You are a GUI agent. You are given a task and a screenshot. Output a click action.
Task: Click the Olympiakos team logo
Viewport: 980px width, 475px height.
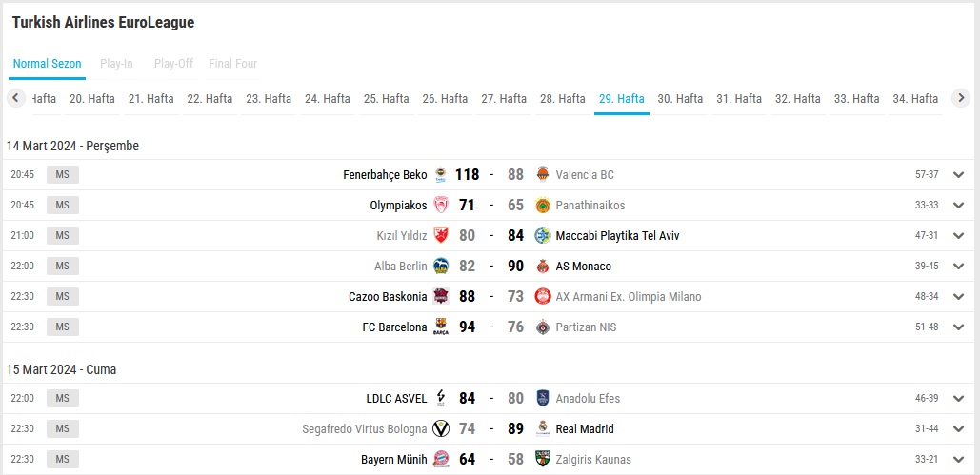[441, 205]
